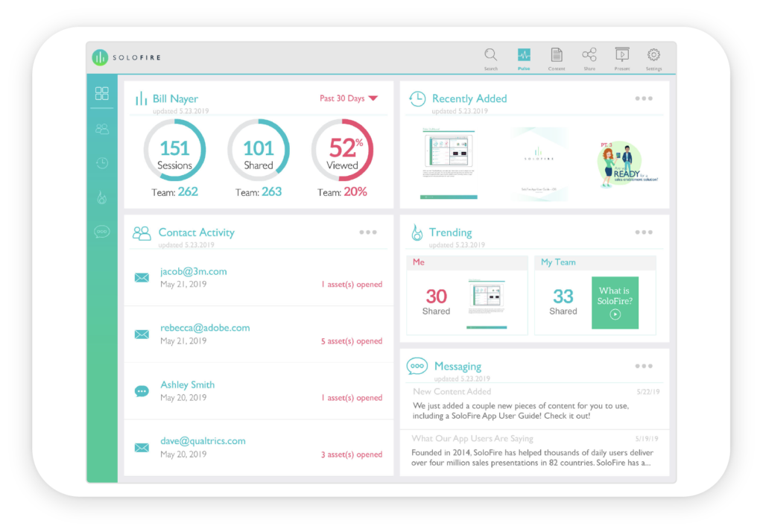The width and height of the screenshot is (763, 532).
Task: Open the Sessions progress ring showing 151
Action: point(175,150)
